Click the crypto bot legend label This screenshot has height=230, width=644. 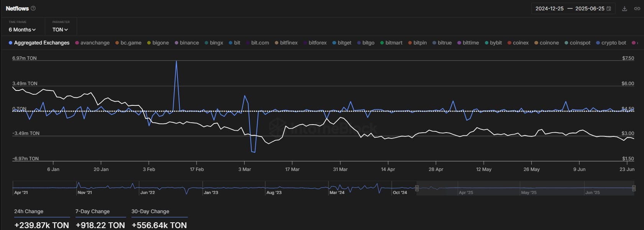[x=613, y=43]
